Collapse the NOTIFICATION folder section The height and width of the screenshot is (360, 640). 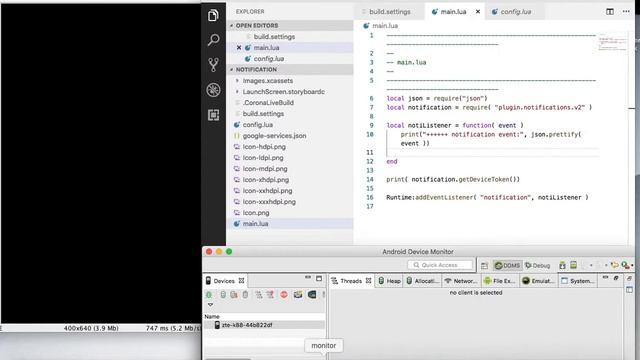point(231,69)
